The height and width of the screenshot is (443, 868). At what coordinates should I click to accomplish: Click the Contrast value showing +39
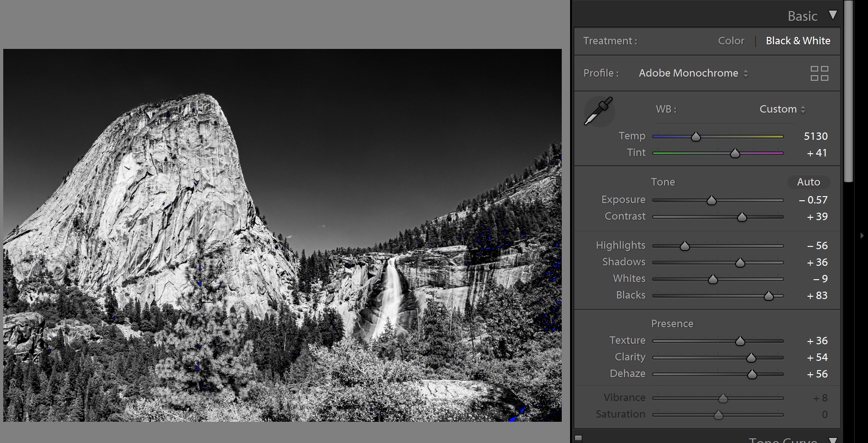point(815,216)
